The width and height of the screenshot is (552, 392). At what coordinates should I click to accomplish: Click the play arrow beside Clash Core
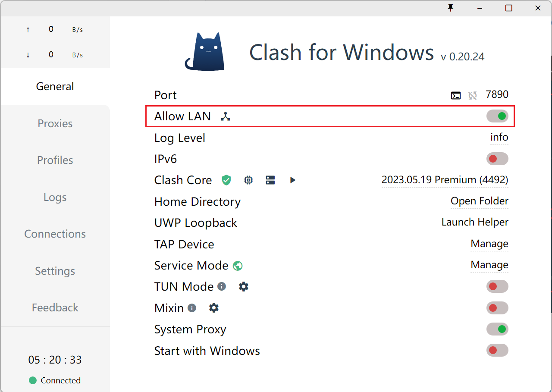[x=293, y=180]
